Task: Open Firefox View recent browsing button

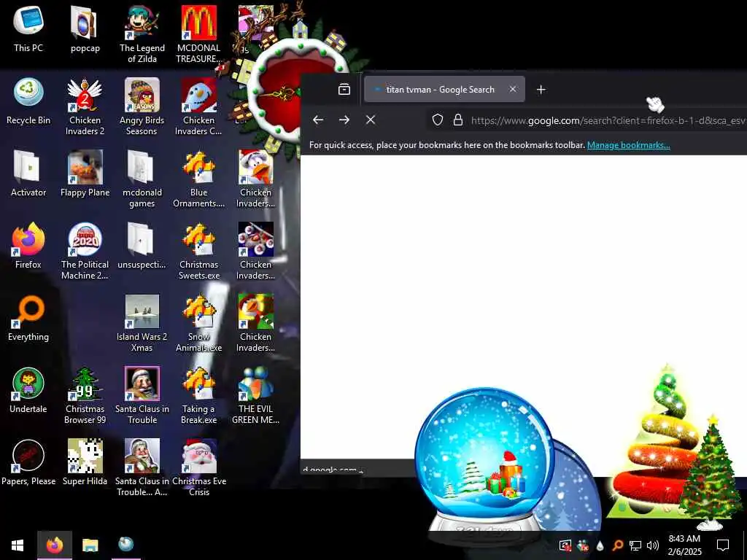Action: [x=344, y=89]
